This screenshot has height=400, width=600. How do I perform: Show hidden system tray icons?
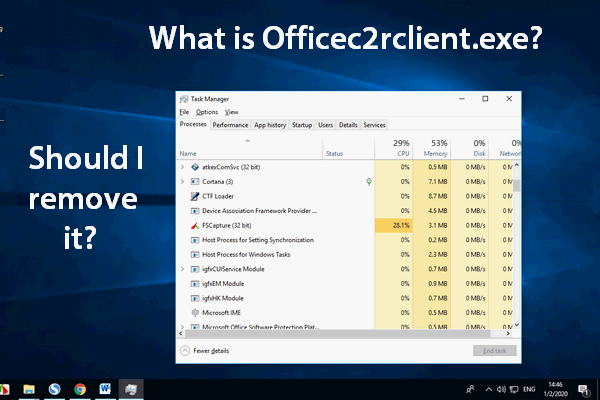489,390
